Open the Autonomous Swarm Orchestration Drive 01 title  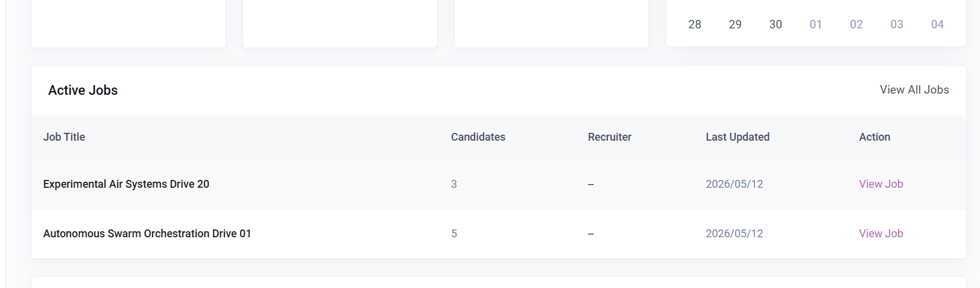(x=147, y=234)
